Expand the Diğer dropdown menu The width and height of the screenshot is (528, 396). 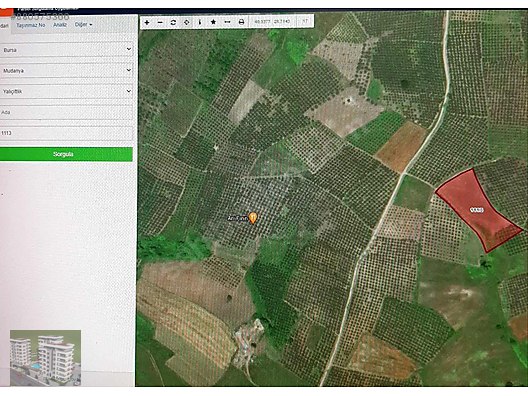coord(83,25)
